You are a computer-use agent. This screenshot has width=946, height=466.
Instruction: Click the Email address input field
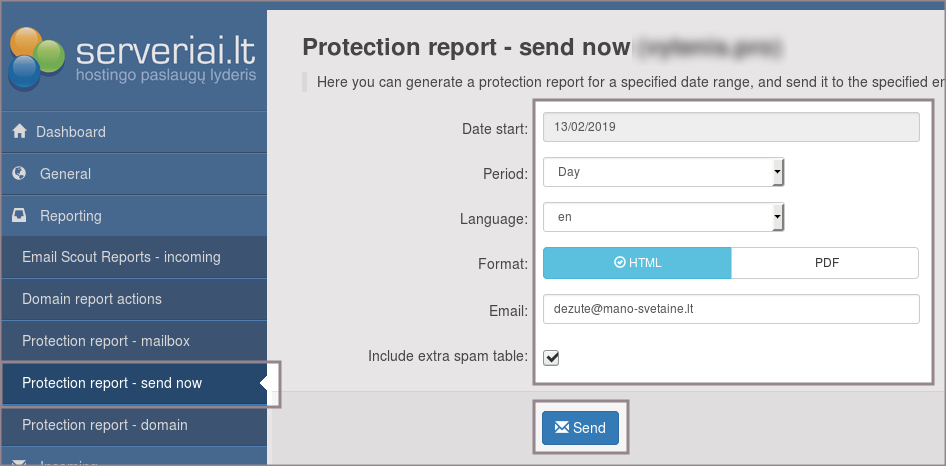pyautogui.click(x=730, y=309)
